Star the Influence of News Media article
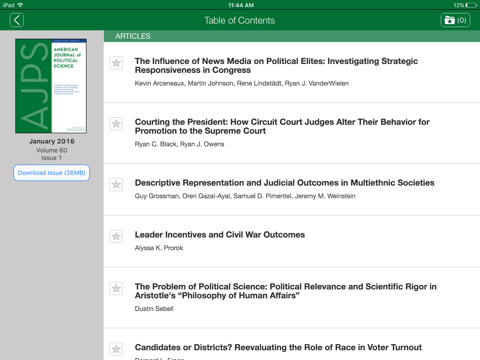480x360 pixels. (x=116, y=63)
